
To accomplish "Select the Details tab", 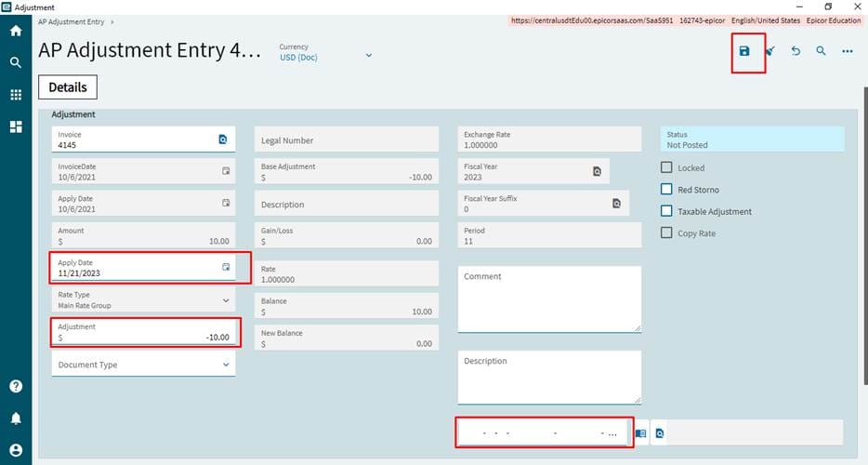I will point(68,87).
